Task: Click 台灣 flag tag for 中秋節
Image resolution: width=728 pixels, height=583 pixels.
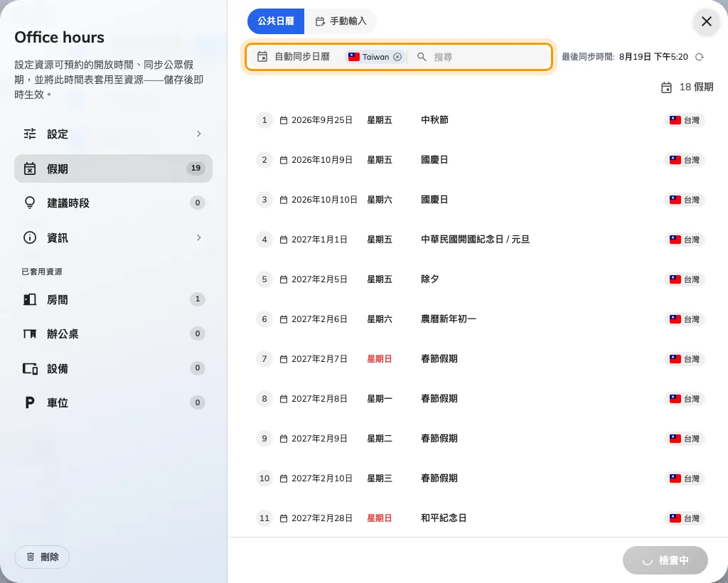Action: (685, 120)
